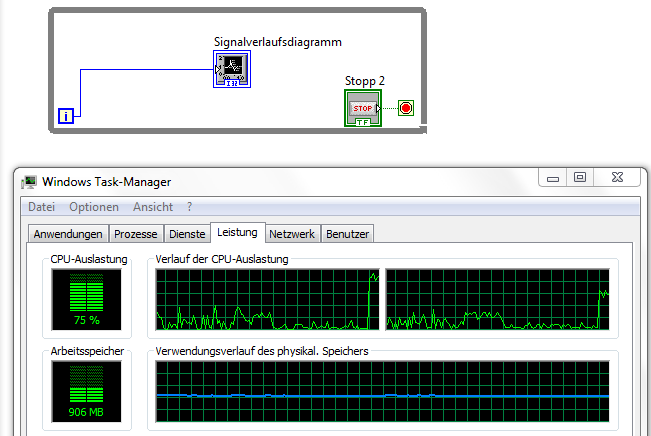Screen dimensions: 651x436
Task: Switch to the Anwendungen tab
Action: pos(68,234)
